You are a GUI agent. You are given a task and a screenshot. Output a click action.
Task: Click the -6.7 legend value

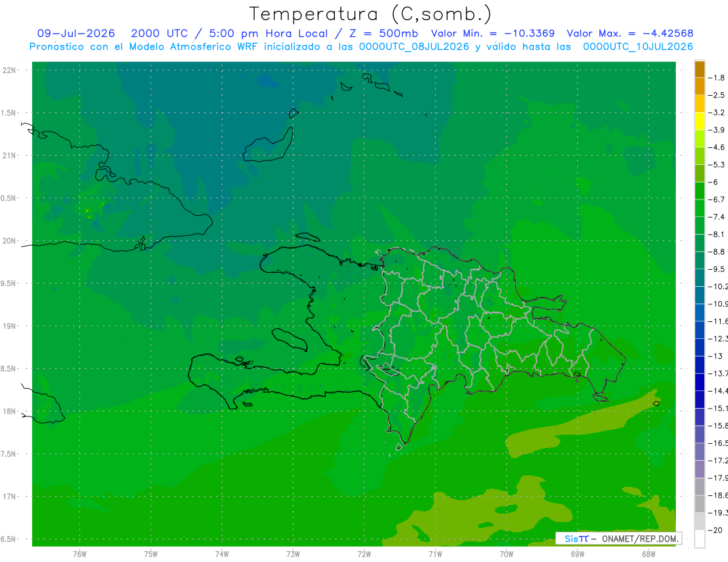click(716, 199)
